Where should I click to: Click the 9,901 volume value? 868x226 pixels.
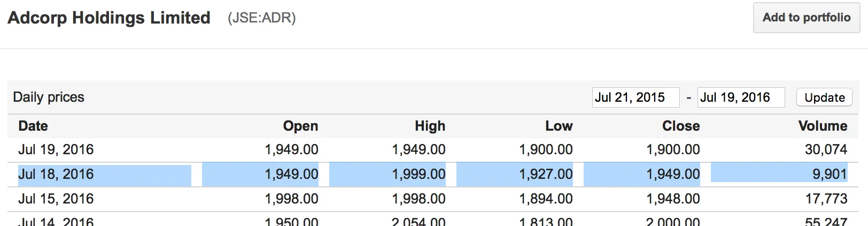click(x=830, y=174)
